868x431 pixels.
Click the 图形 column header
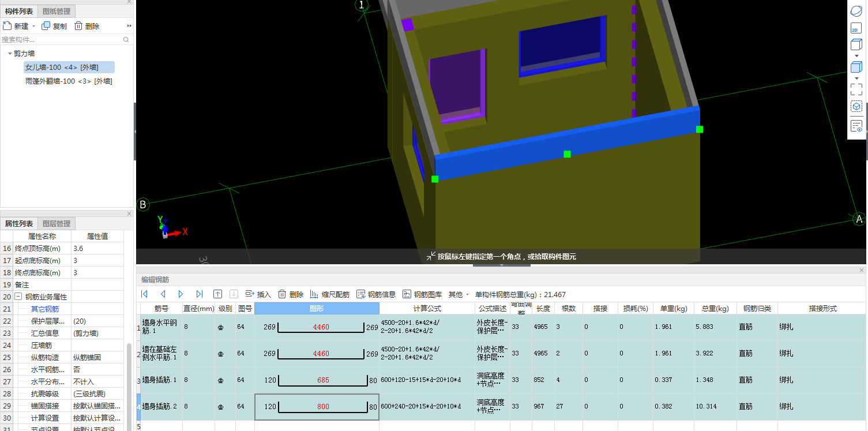(x=317, y=308)
